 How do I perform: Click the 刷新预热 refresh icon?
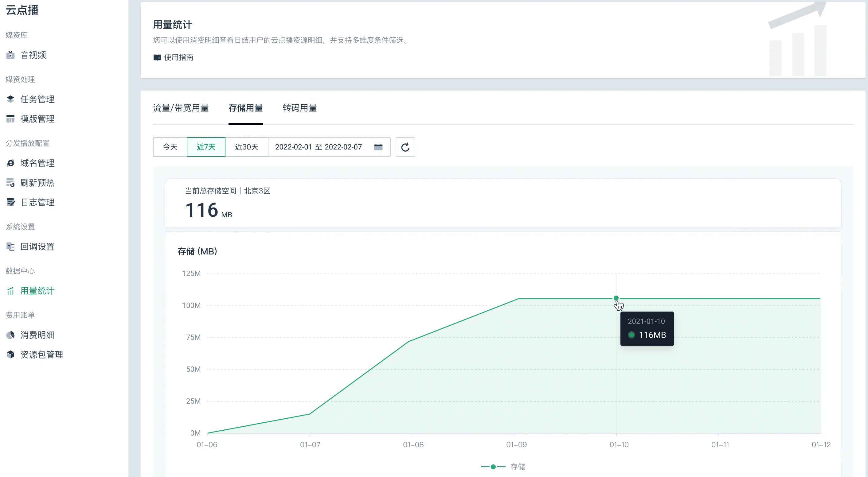point(10,183)
